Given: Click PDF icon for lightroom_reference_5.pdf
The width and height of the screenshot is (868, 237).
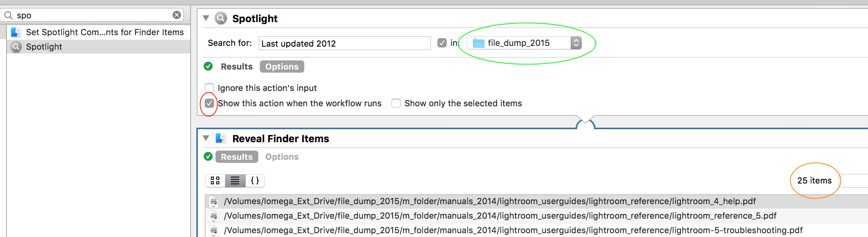Looking at the screenshot, I should [x=214, y=216].
